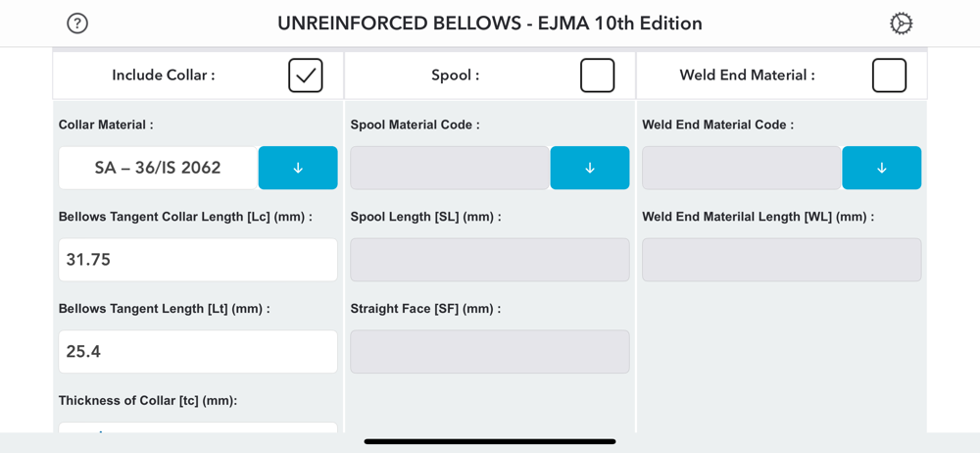Focus the Weld End Material Length field
980x453 pixels.
(781, 260)
